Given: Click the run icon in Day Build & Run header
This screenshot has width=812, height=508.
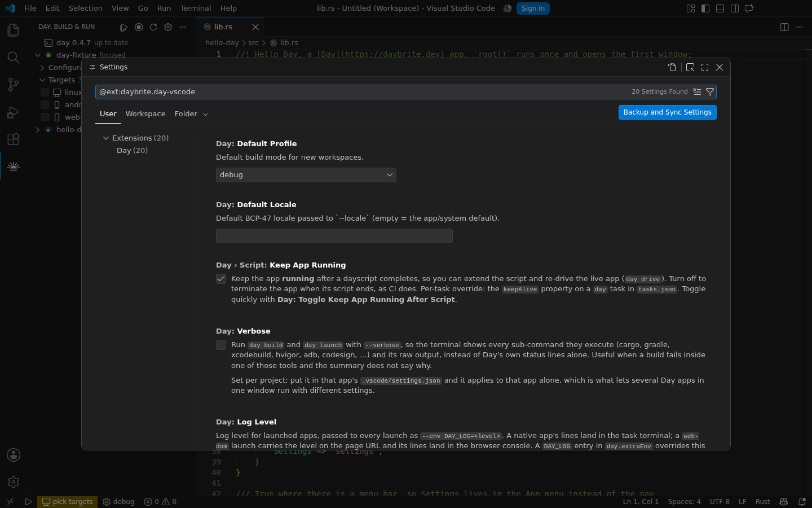Looking at the screenshot, I should [123, 27].
